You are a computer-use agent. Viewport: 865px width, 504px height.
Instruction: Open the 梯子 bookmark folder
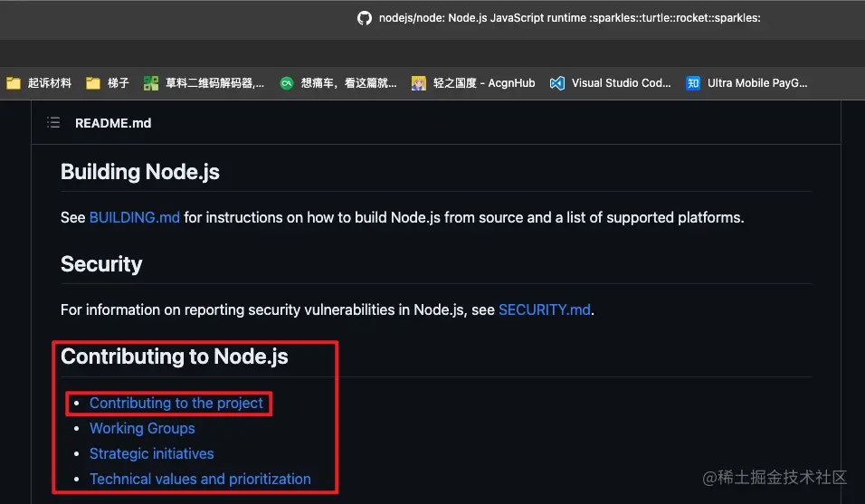pyautogui.click(x=108, y=83)
